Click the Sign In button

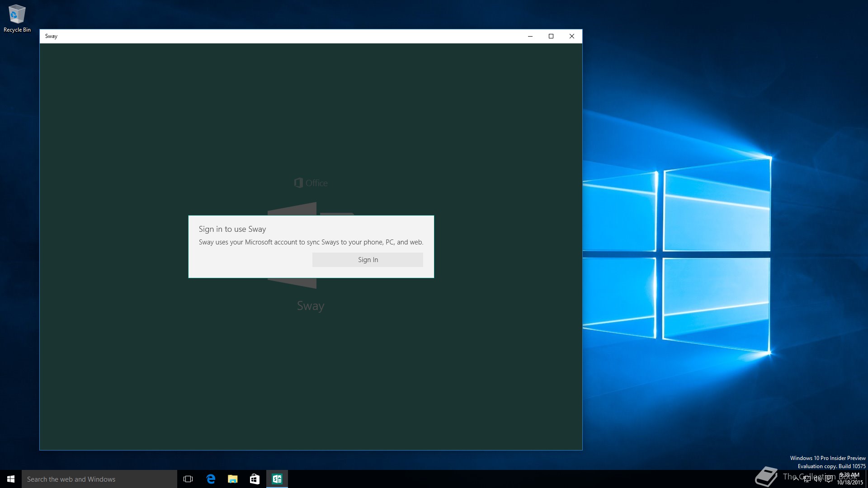[x=368, y=260]
